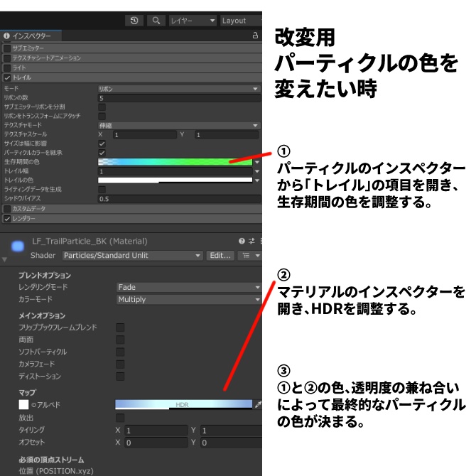Click the トレイル幅 value field
Screen dimensions: 476x476
(175, 171)
